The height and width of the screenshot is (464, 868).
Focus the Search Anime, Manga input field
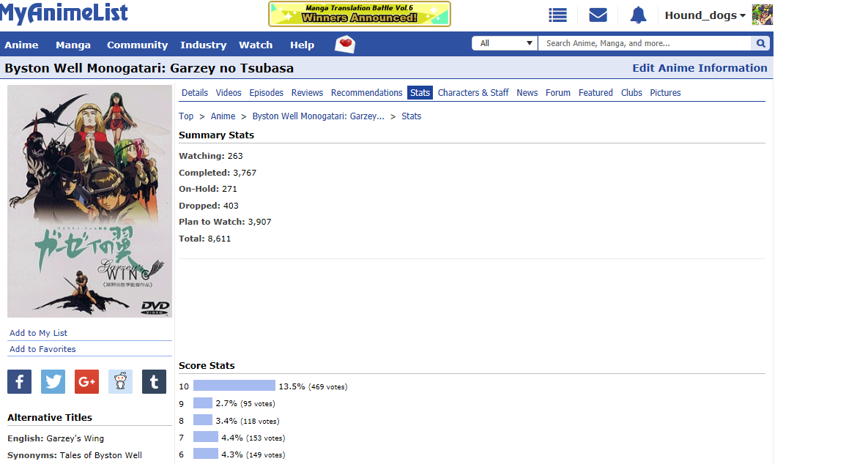[645, 43]
